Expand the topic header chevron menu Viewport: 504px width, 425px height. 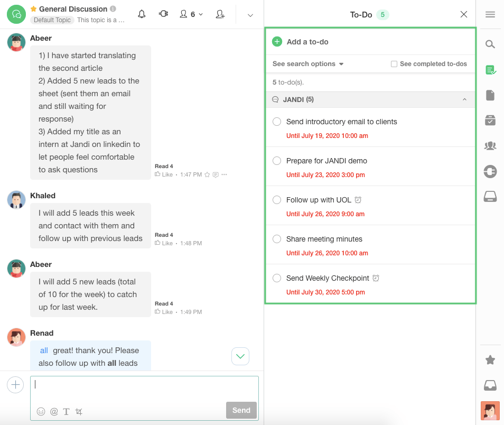(x=250, y=15)
